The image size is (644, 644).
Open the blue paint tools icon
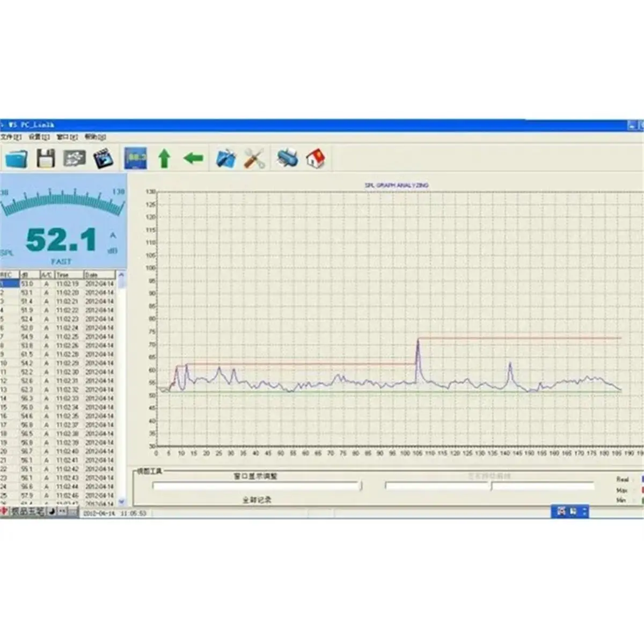click(x=226, y=159)
